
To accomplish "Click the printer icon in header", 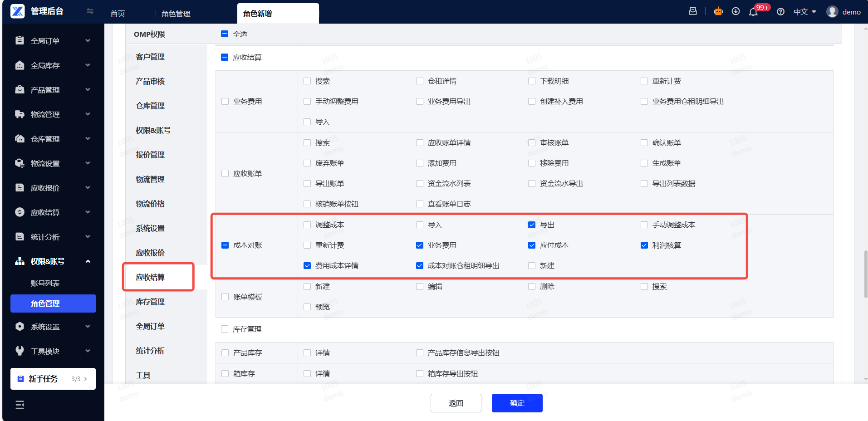I will click(693, 11).
